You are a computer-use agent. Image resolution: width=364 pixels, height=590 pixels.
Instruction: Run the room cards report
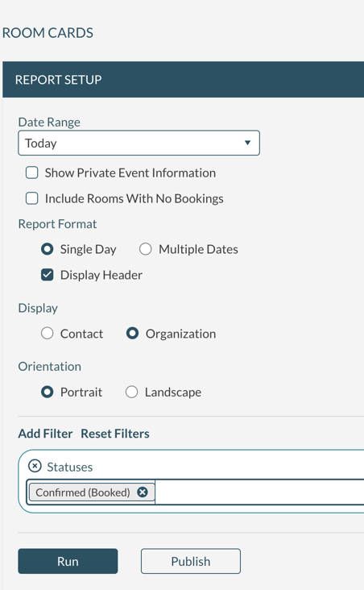click(68, 561)
